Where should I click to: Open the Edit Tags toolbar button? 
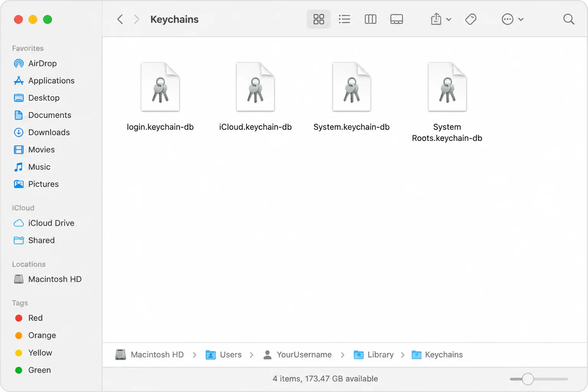coord(471,19)
